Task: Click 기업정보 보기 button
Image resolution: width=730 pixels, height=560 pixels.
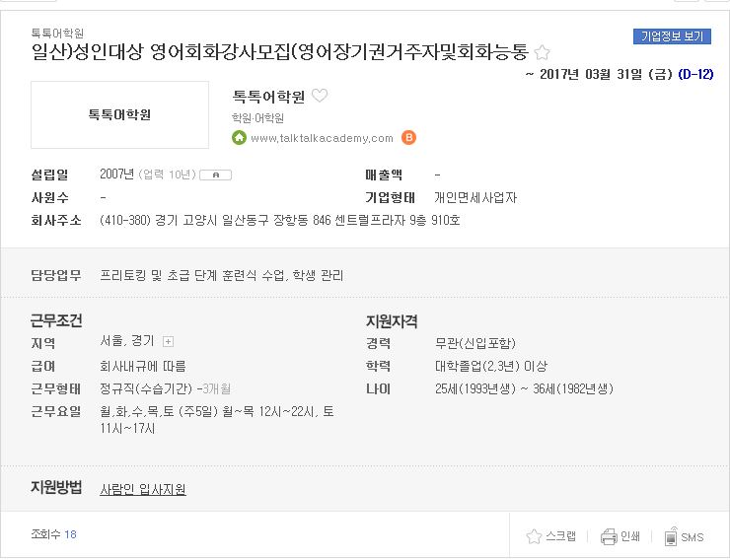Action: (x=672, y=36)
